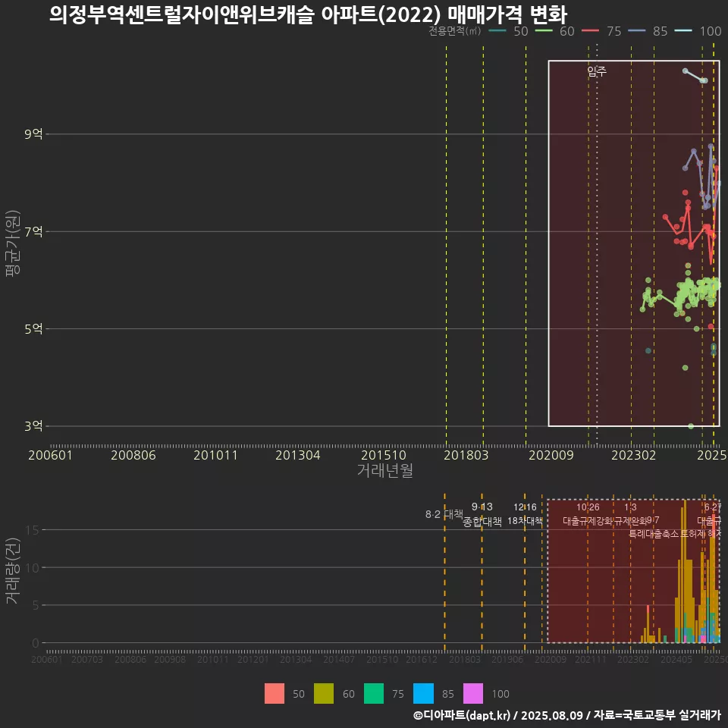Select the pink 100 swatch in bottom legend
Image resolution: width=728 pixels, height=728 pixels.
pyautogui.click(x=473, y=694)
